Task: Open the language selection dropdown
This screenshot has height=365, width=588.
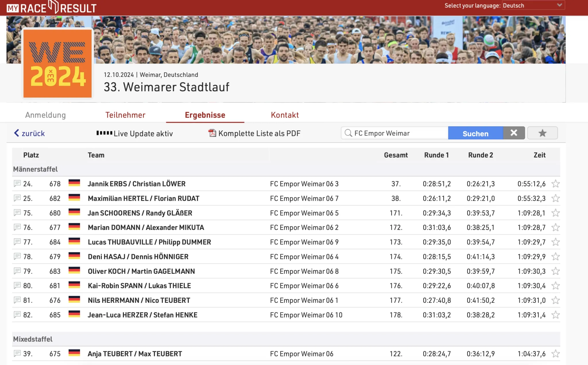Action: point(533,5)
